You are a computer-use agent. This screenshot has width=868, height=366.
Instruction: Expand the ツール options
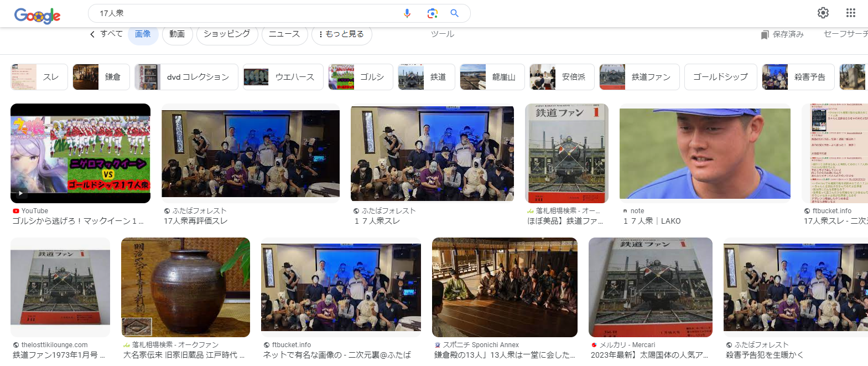coord(443,34)
